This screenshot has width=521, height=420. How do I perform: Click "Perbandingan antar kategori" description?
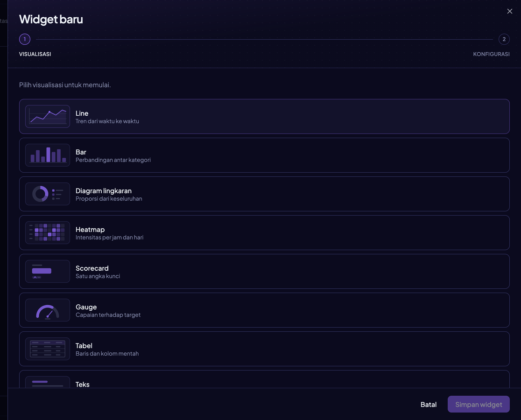tap(113, 160)
